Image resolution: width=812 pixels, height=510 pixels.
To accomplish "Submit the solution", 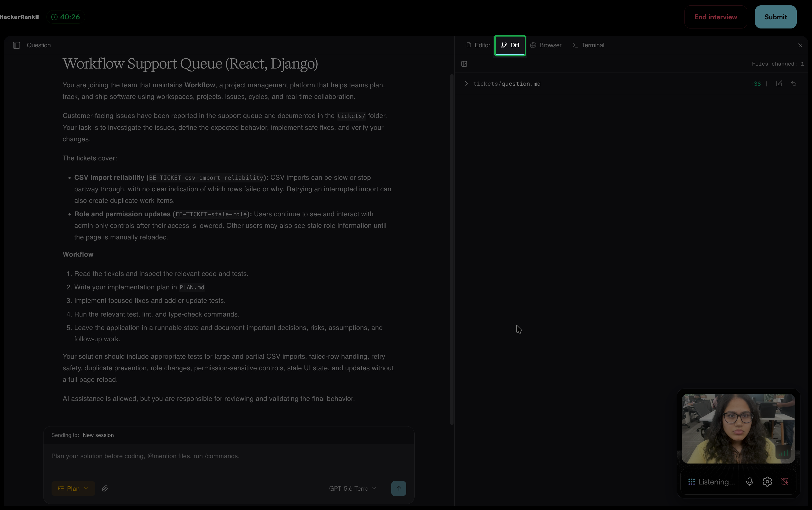I will pos(775,17).
